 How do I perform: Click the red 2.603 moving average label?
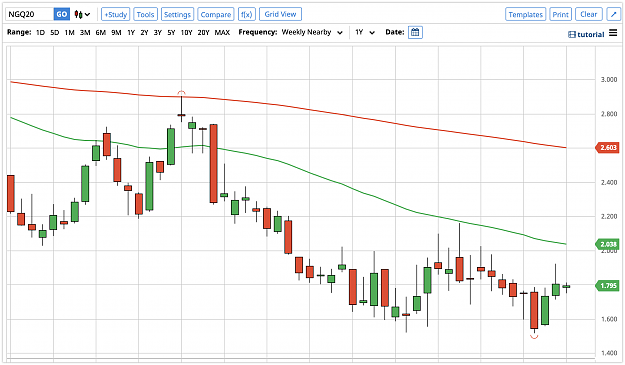[x=607, y=148]
